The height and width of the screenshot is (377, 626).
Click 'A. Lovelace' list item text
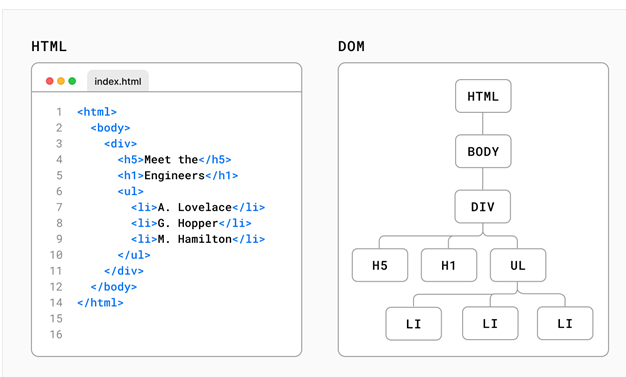(x=195, y=207)
